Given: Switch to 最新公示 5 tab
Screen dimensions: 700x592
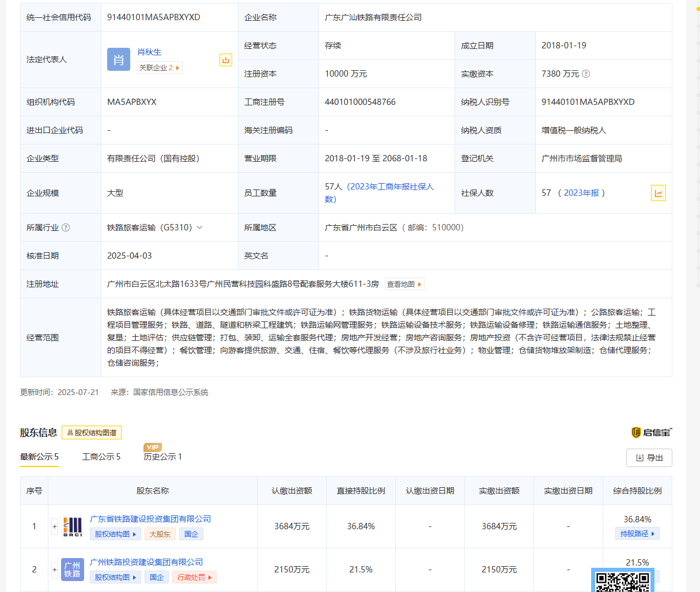Looking at the screenshot, I should point(39,457).
